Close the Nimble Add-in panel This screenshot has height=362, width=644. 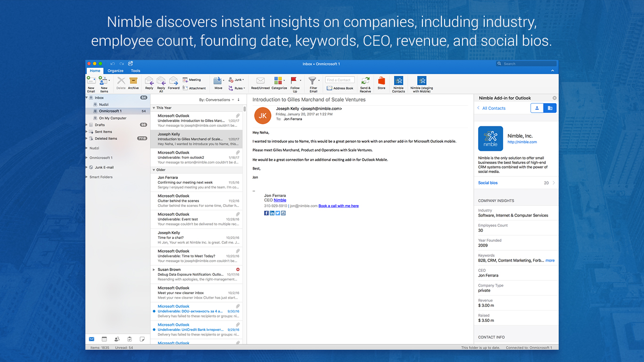click(554, 98)
